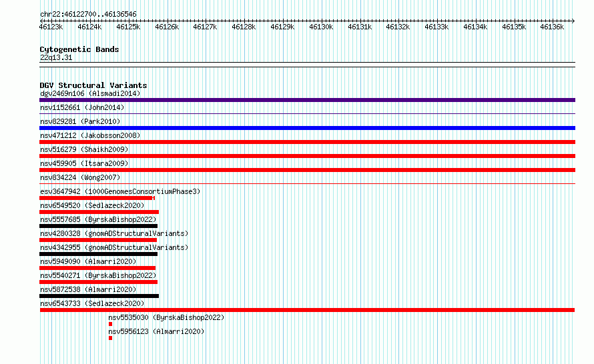Click the red bar under nsv6549520
This screenshot has height=364, width=594.
tap(99, 212)
